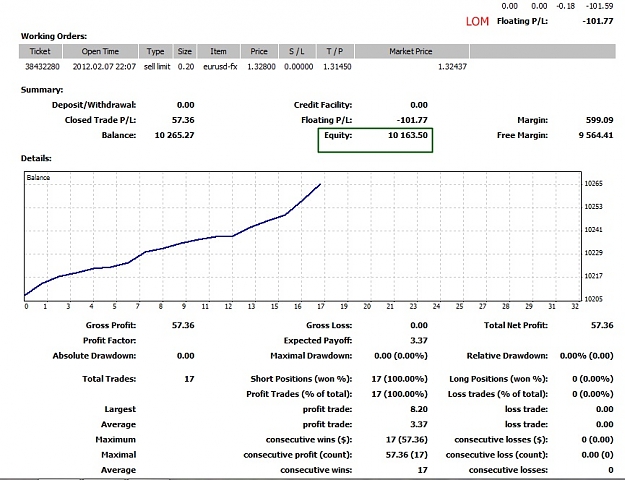Click the Ticket column header
The image size is (625, 480).
40,51
